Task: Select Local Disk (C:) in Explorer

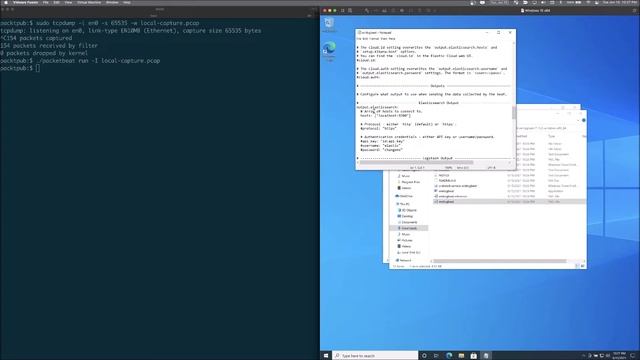Action: pyautogui.click(x=409, y=253)
